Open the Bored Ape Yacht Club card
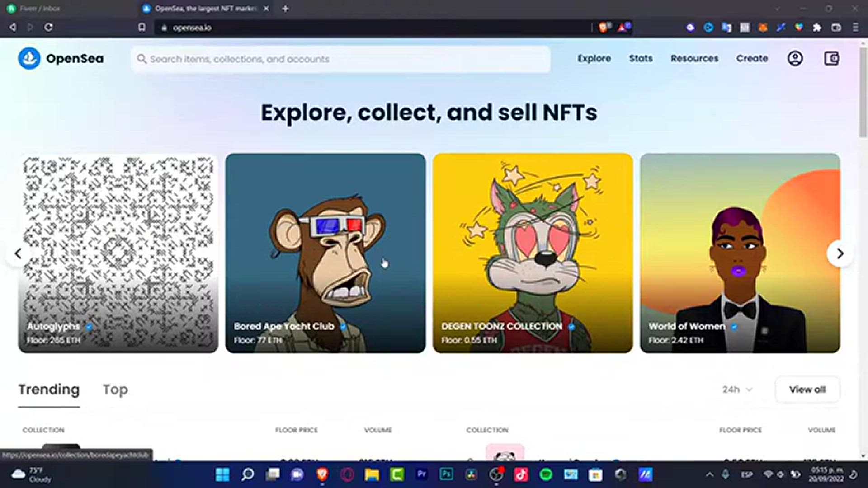Screen dimensions: 868x488 [325, 253]
